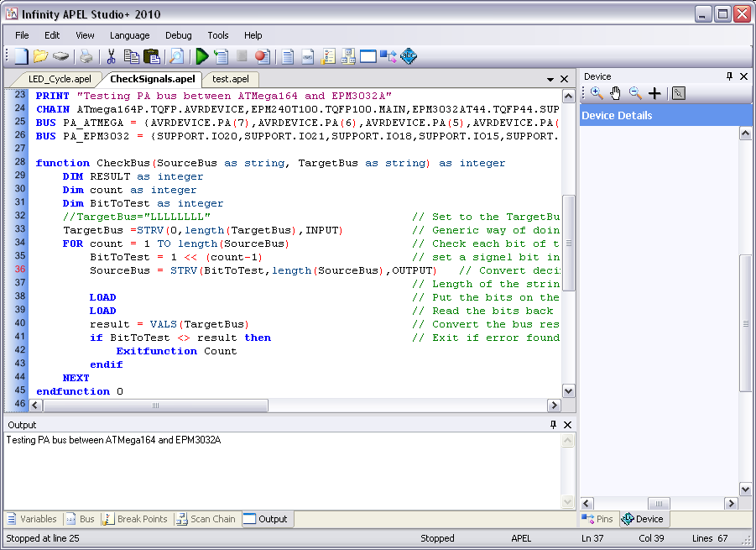Open the document list dropdown arrow
The width and height of the screenshot is (756, 550).
[x=550, y=79]
